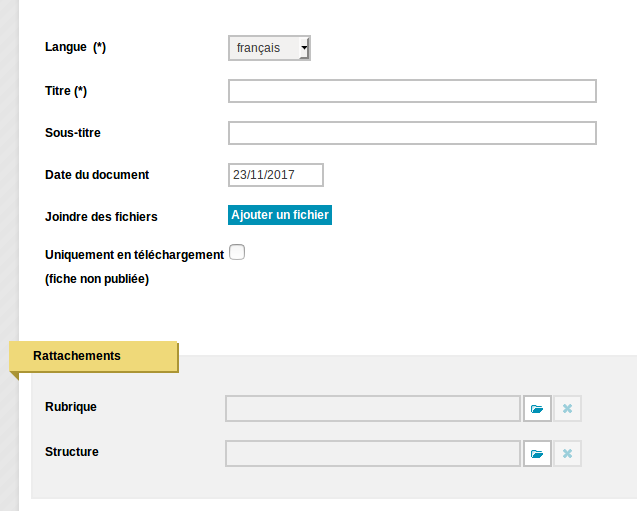Image resolution: width=637 pixels, height=511 pixels.
Task: Open folder browser for Rubrique field
Action: click(x=537, y=408)
